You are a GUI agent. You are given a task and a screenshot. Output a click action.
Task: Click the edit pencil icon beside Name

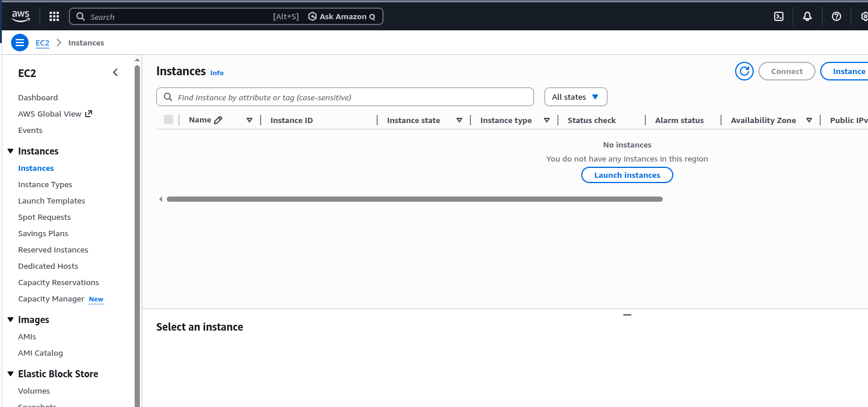(x=219, y=120)
